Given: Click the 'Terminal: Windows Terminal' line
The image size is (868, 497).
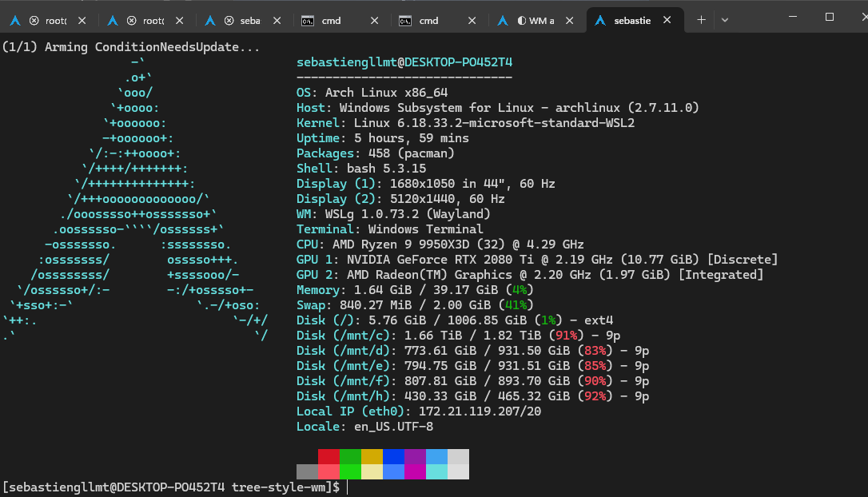Looking at the screenshot, I should click(x=390, y=229).
